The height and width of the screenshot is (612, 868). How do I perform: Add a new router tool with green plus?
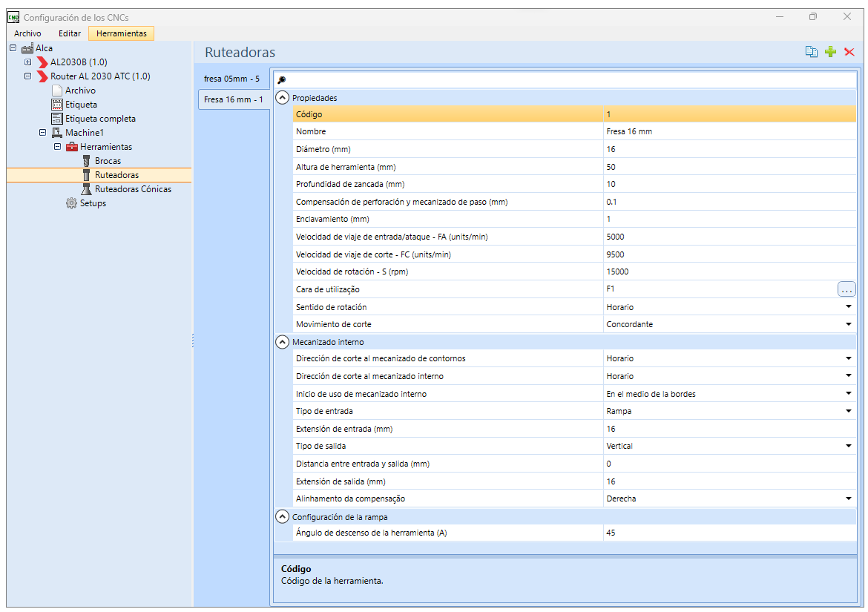tap(830, 52)
